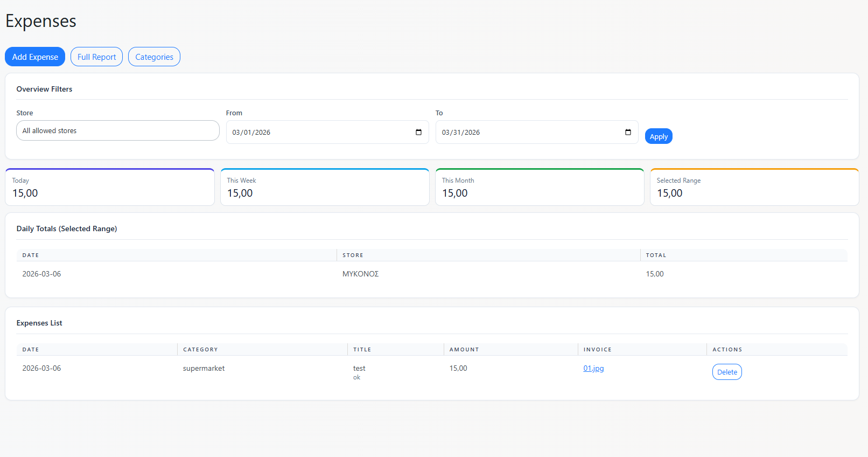Screen dimensions: 868x457
Task: Open calendar picker in From date field
Action: click(418, 133)
